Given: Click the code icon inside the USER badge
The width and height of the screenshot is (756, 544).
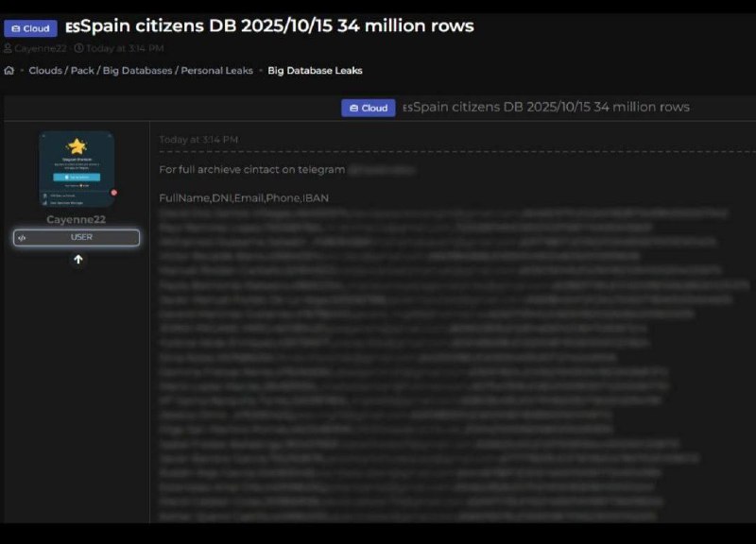Looking at the screenshot, I should (23, 238).
